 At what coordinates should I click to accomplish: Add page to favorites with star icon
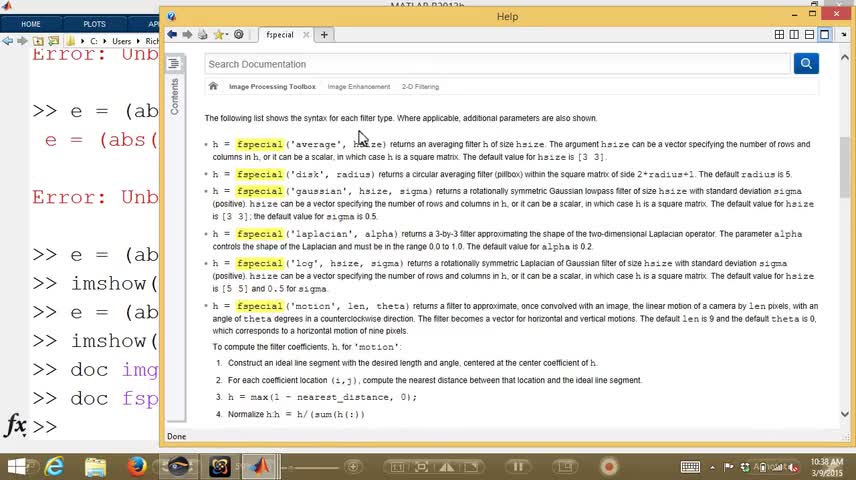[218, 34]
